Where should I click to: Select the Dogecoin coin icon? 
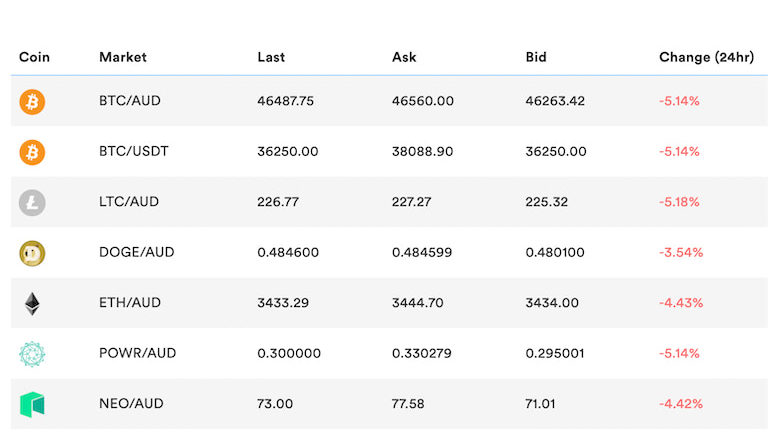pyautogui.click(x=32, y=253)
